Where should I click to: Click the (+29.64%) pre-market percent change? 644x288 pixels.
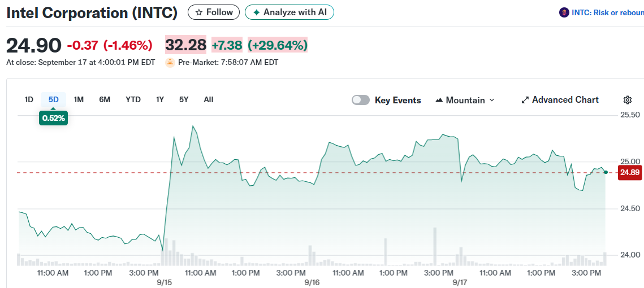pyautogui.click(x=278, y=45)
